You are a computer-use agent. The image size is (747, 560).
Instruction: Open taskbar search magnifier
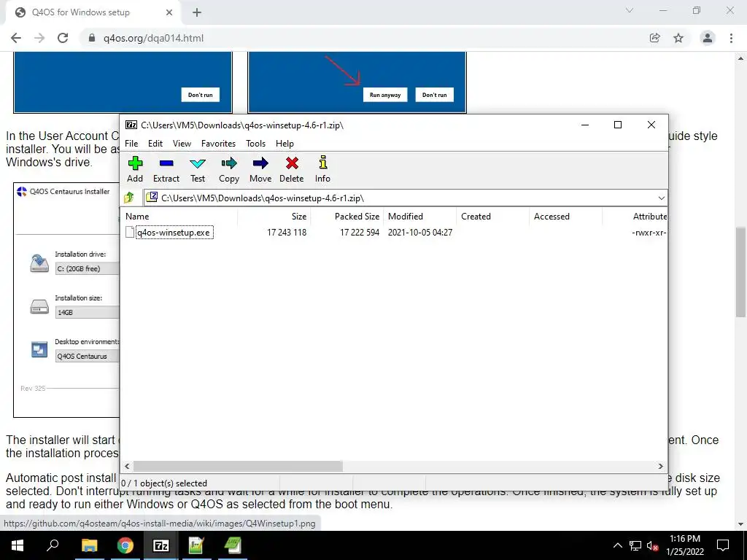pos(53,545)
